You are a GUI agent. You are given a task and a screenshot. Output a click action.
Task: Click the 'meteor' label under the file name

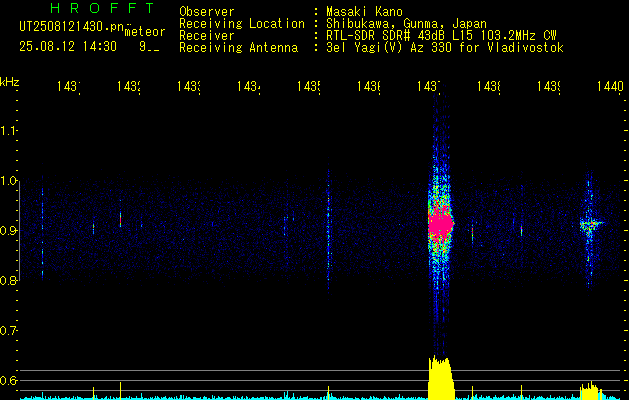point(145,32)
